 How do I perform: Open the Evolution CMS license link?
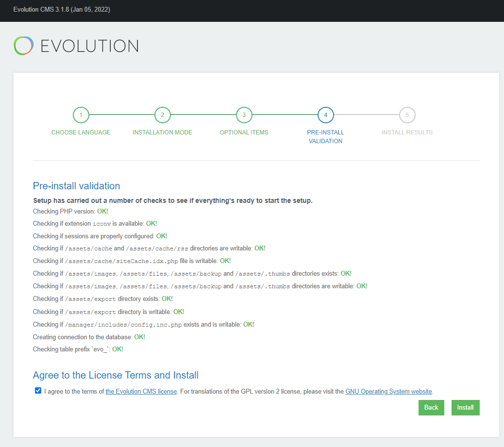(141, 391)
